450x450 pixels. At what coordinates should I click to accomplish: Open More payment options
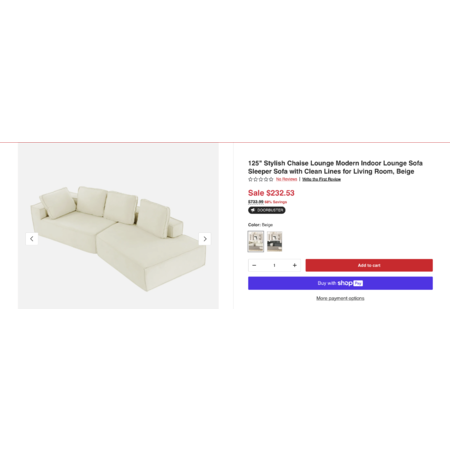pos(340,298)
